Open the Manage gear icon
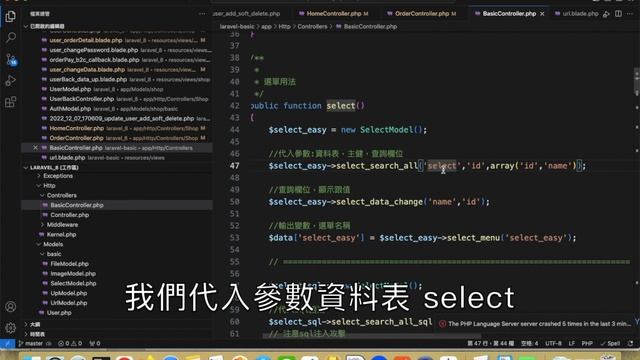 point(11,327)
